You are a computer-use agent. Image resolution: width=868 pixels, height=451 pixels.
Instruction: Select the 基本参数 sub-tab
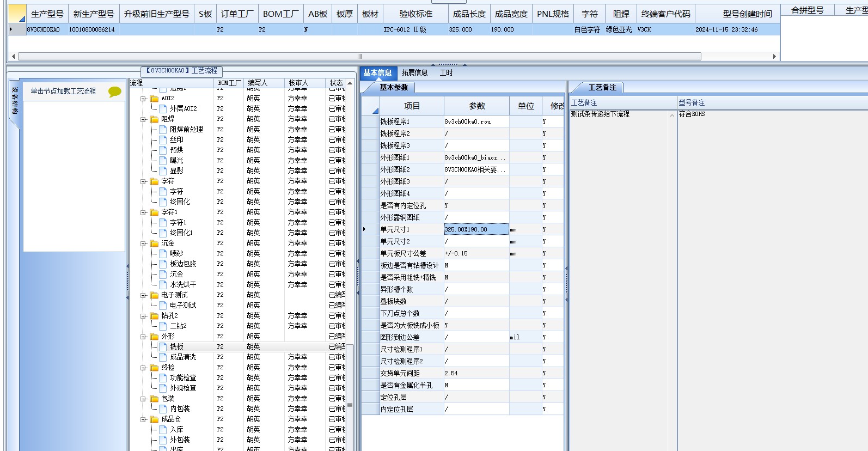[393, 87]
